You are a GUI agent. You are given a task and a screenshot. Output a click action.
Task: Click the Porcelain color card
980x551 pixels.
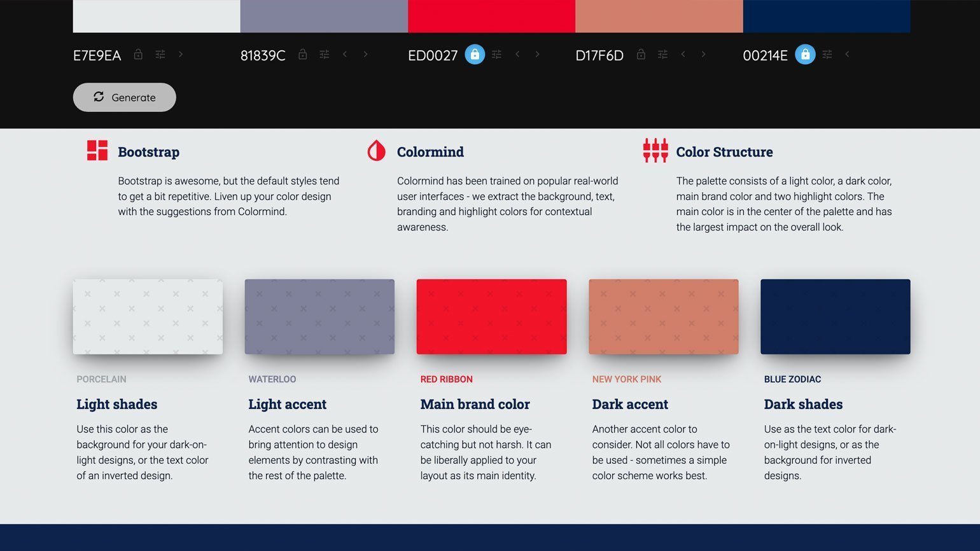148,317
